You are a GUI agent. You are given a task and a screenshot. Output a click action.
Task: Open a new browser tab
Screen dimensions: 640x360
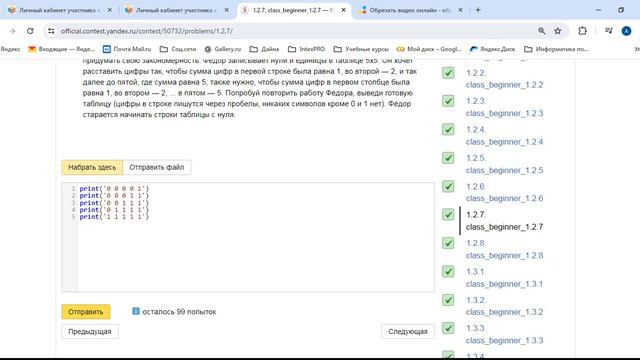tap(478, 10)
